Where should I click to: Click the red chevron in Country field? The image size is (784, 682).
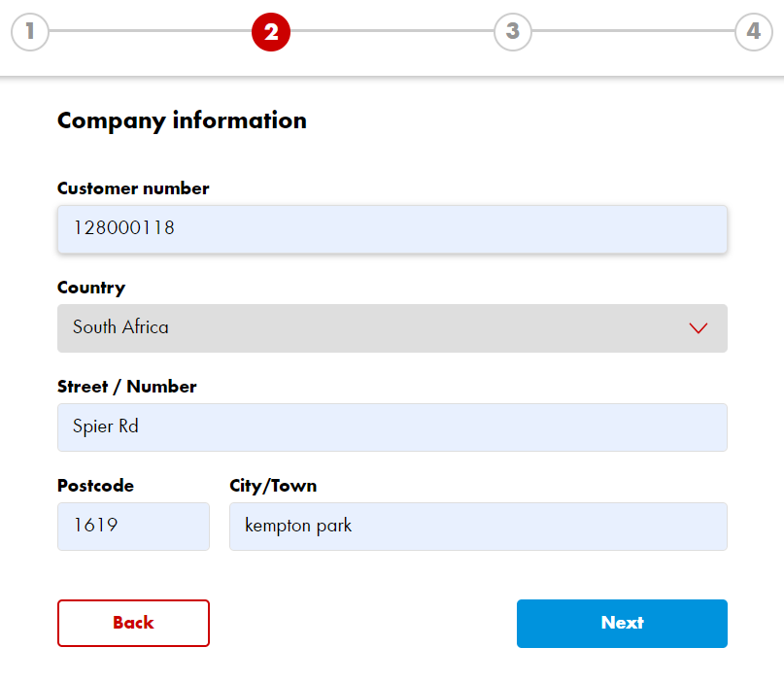698,328
